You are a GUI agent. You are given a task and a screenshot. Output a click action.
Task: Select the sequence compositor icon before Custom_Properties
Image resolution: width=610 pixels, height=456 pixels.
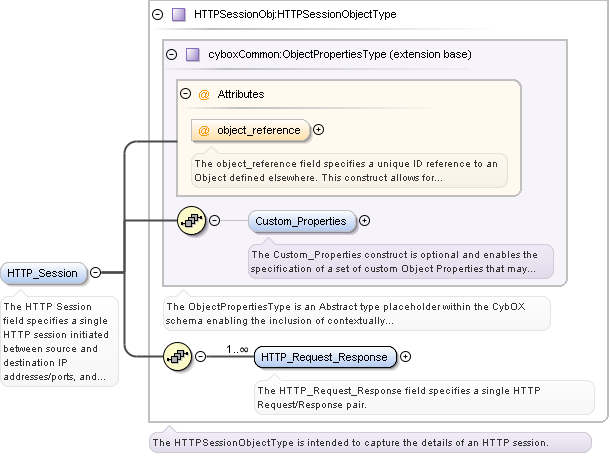click(x=191, y=221)
